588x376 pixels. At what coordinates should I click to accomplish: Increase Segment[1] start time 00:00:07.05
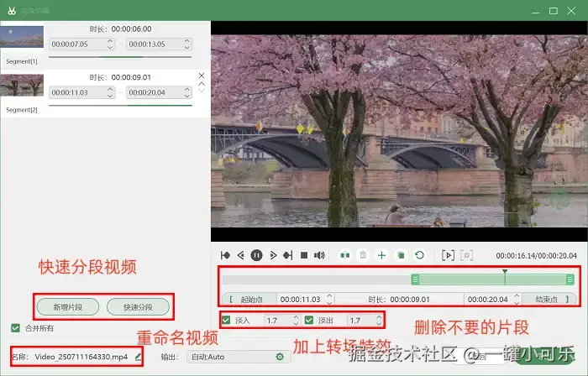tap(110, 41)
